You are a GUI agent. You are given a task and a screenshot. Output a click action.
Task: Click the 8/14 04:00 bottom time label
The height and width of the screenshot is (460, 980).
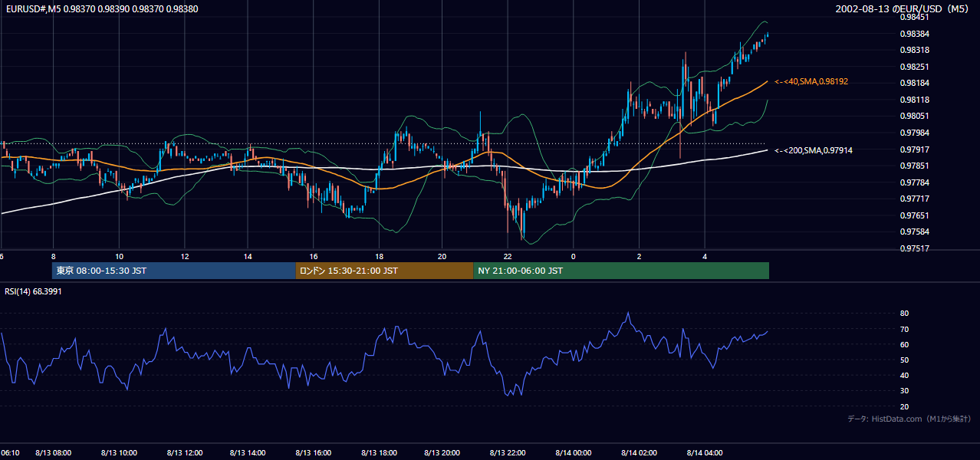[x=705, y=453]
